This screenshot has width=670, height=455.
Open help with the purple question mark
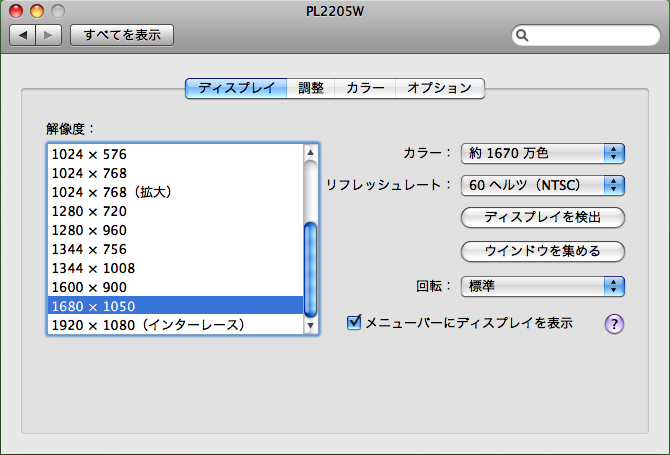tap(614, 324)
